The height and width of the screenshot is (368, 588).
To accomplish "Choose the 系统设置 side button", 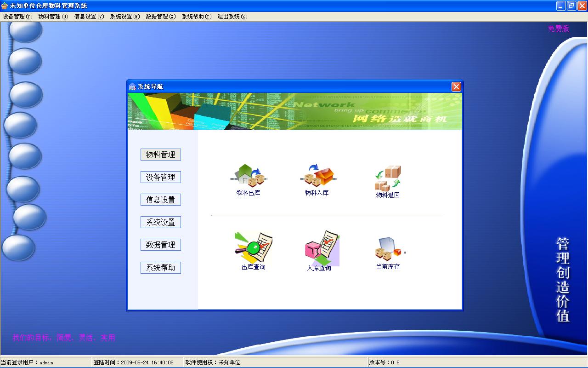I will [x=161, y=222].
